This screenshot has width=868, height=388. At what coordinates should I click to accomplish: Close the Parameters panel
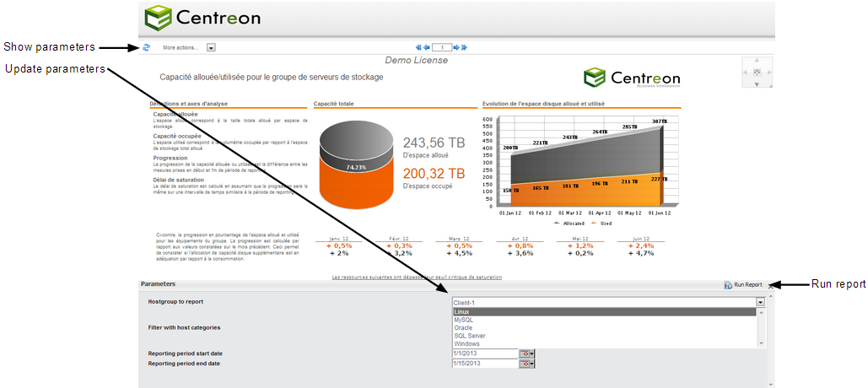(771, 287)
